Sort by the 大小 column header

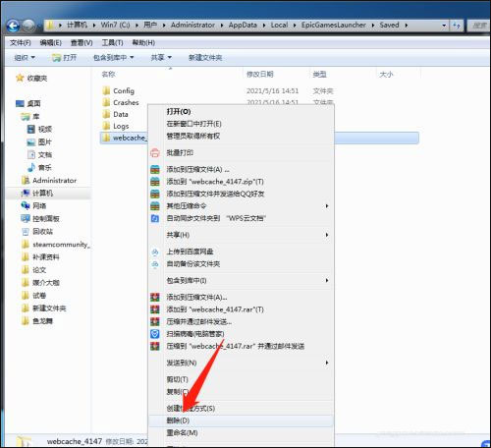click(386, 75)
